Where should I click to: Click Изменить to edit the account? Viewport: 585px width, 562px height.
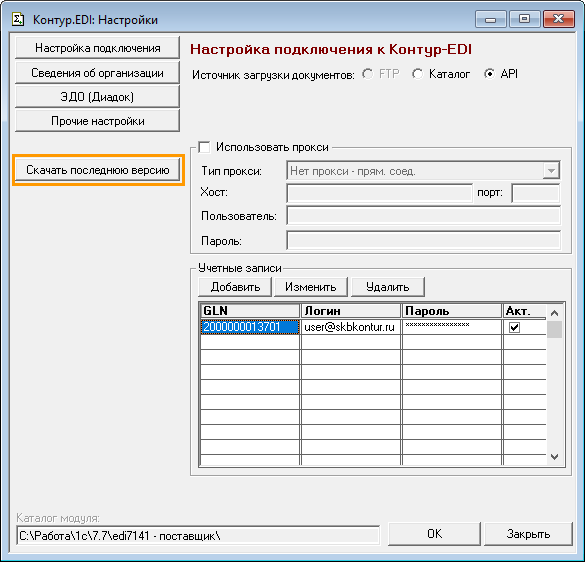tap(311, 287)
